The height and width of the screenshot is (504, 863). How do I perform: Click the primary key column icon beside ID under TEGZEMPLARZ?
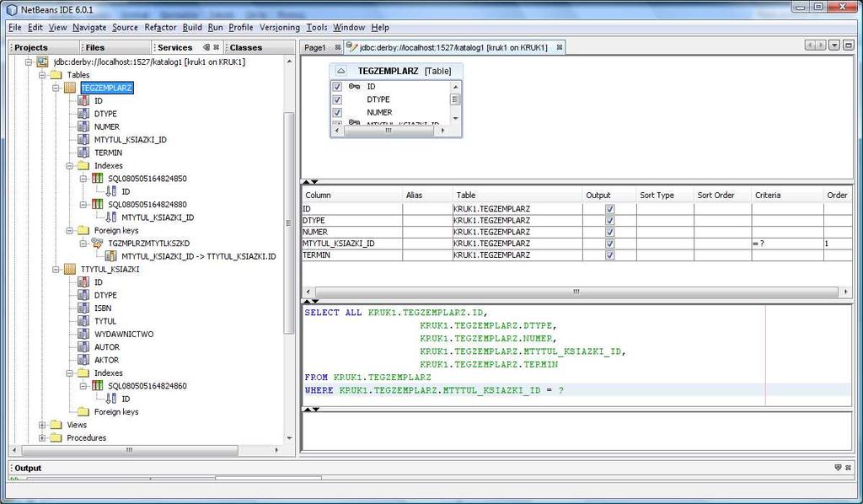tap(83, 100)
